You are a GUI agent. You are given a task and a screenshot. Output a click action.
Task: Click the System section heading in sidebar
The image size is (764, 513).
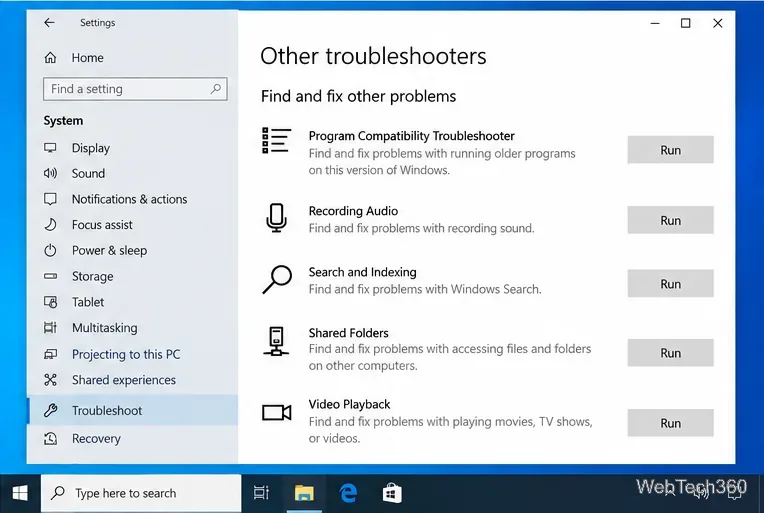click(63, 120)
